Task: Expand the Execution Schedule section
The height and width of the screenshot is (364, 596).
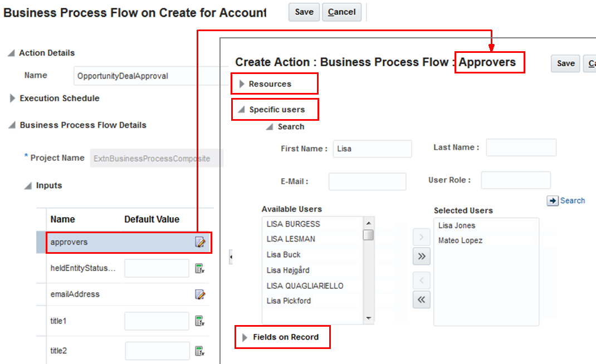Action: tap(12, 99)
